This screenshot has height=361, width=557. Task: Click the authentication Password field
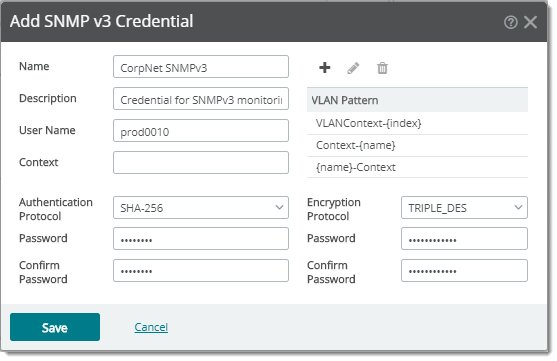coord(201,238)
